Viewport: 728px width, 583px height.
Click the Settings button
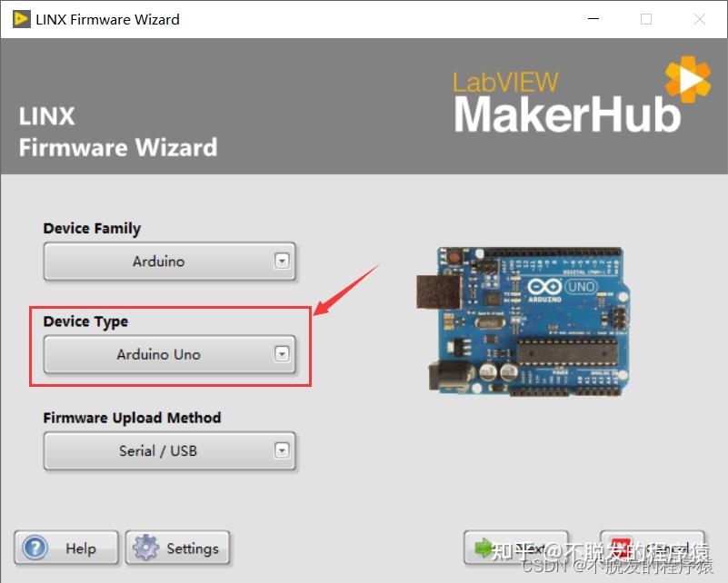tap(178, 548)
